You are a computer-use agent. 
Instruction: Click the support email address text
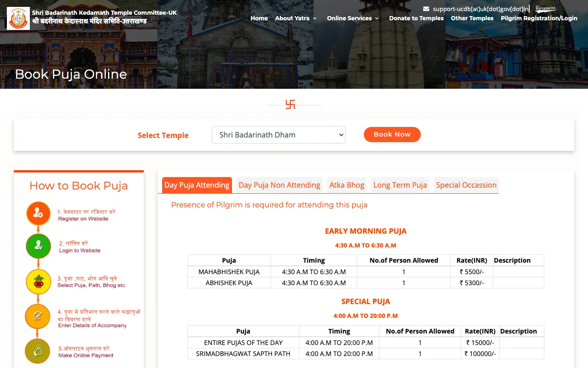coord(481,9)
